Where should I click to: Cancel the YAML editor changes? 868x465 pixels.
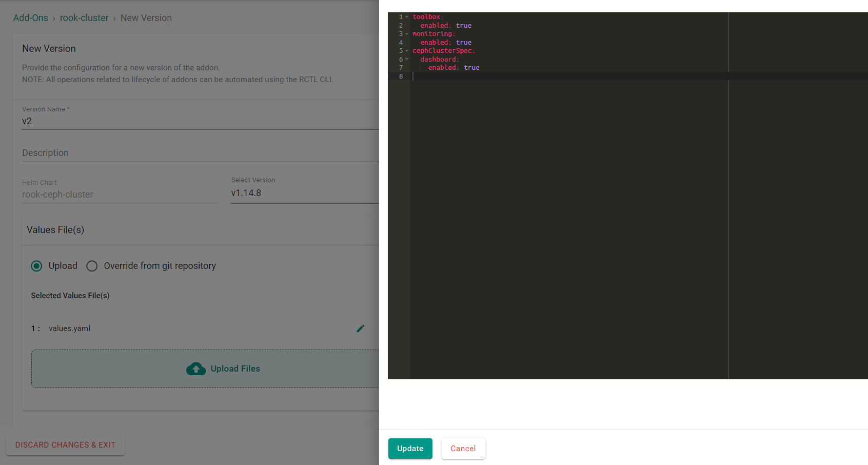click(x=463, y=449)
